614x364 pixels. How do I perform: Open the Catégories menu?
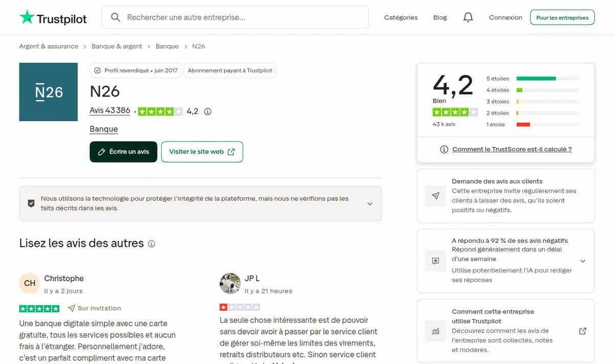(x=401, y=17)
